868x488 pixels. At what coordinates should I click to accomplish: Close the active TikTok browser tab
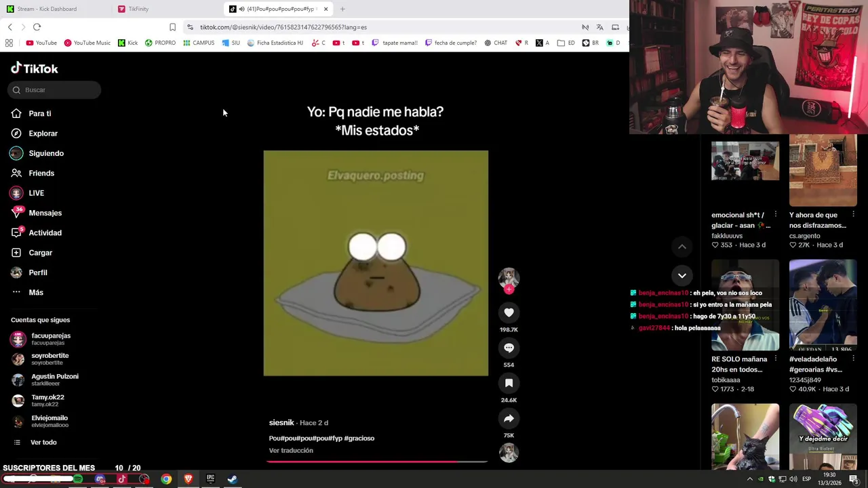tap(326, 9)
